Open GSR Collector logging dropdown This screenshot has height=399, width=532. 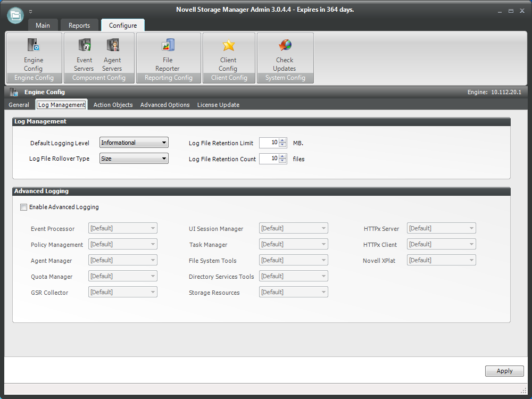click(123, 292)
